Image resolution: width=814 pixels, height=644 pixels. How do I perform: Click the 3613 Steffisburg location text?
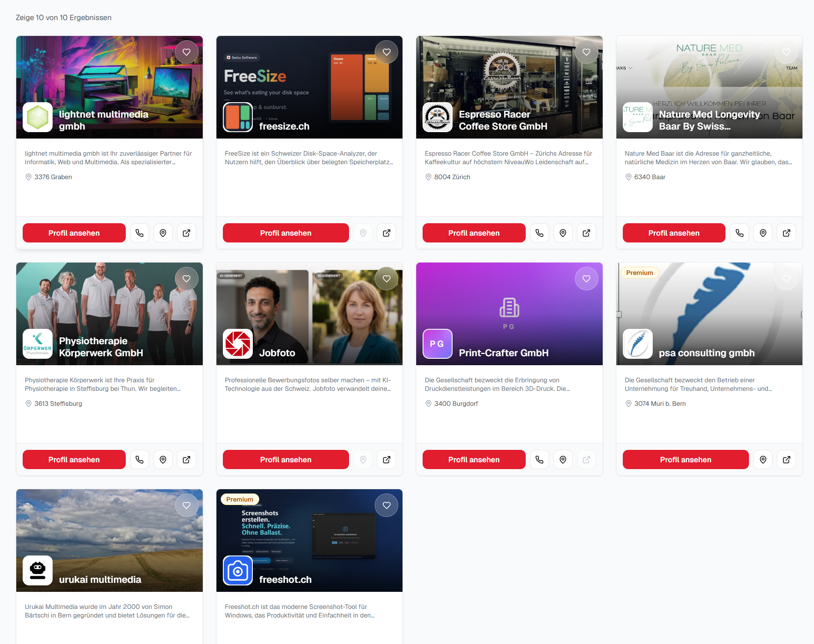click(58, 404)
